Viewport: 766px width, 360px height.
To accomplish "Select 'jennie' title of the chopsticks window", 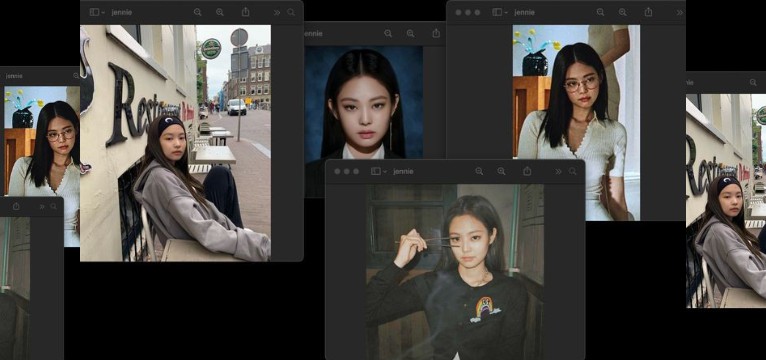I will point(403,171).
